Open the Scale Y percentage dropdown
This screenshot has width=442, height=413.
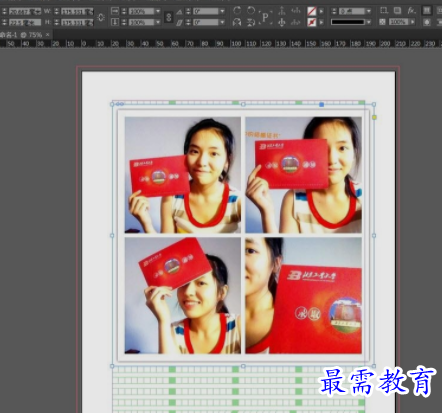[x=158, y=22]
